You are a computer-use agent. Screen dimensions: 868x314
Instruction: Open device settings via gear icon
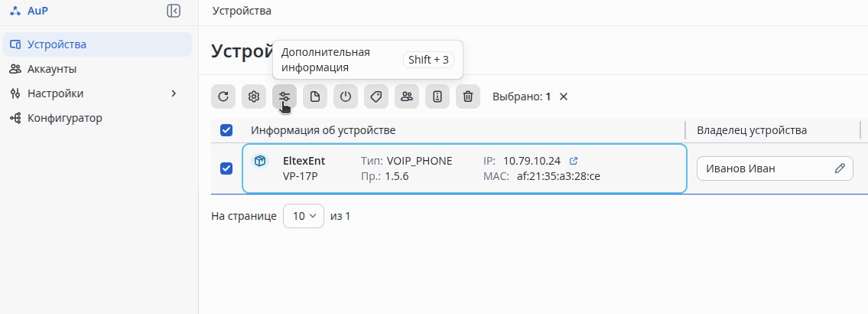click(254, 96)
